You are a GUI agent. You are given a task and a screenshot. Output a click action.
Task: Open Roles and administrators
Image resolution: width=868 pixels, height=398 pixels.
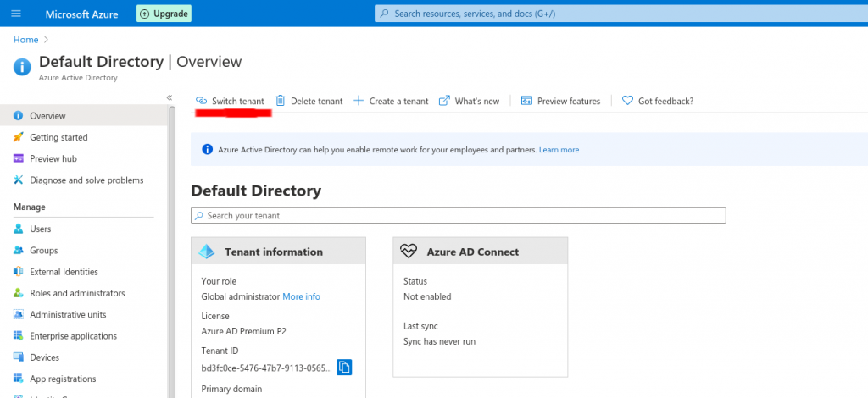pos(77,293)
